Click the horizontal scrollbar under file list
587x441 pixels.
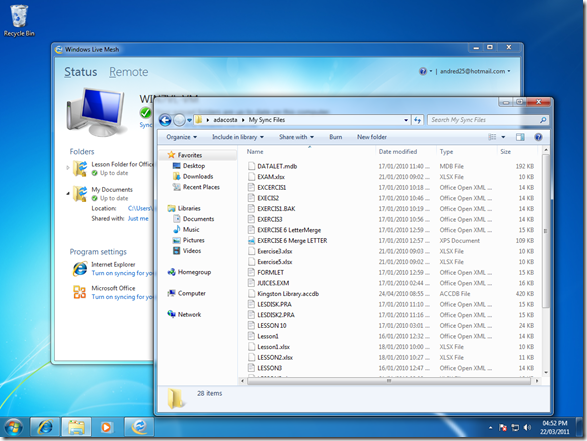coord(389,381)
